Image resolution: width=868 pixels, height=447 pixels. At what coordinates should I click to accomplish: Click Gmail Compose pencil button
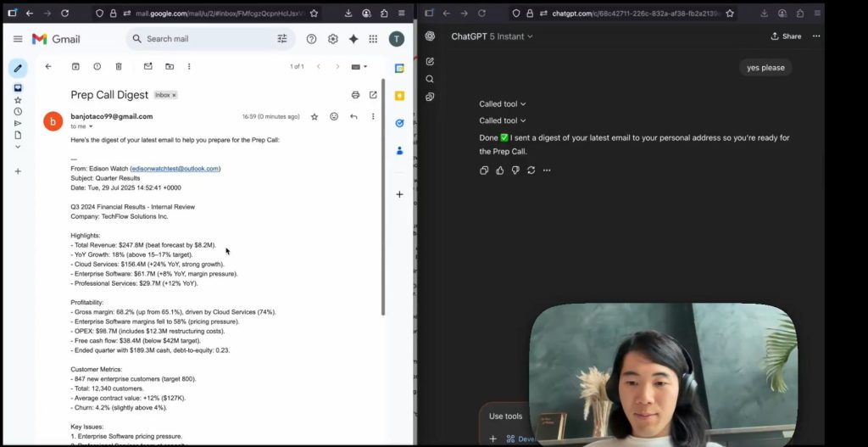pyautogui.click(x=18, y=68)
